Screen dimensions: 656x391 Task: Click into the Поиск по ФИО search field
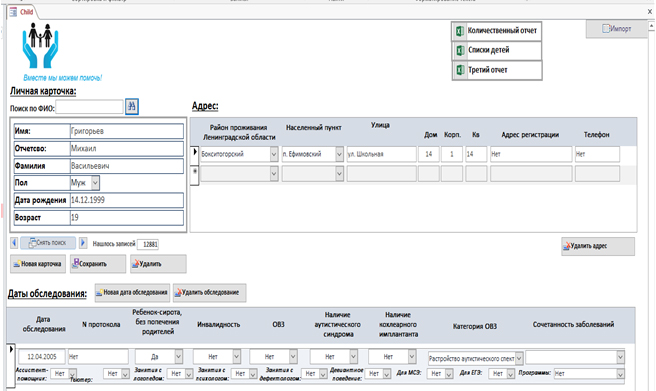tap(90, 107)
